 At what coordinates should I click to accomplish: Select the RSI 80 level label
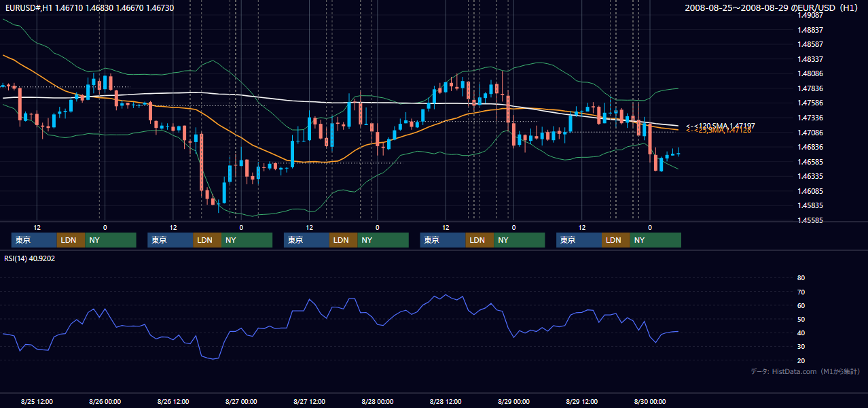pyautogui.click(x=801, y=278)
